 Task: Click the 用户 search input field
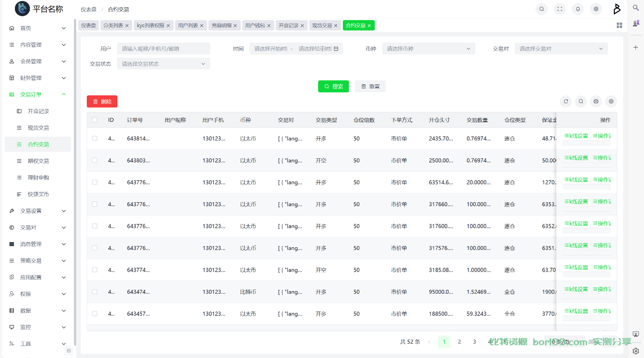pyautogui.click(x=163, y=49)
